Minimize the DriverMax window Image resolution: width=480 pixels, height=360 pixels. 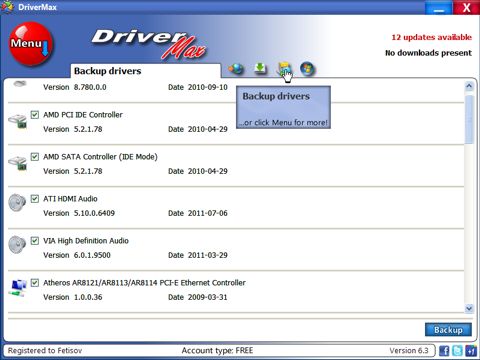coord(438,7)
